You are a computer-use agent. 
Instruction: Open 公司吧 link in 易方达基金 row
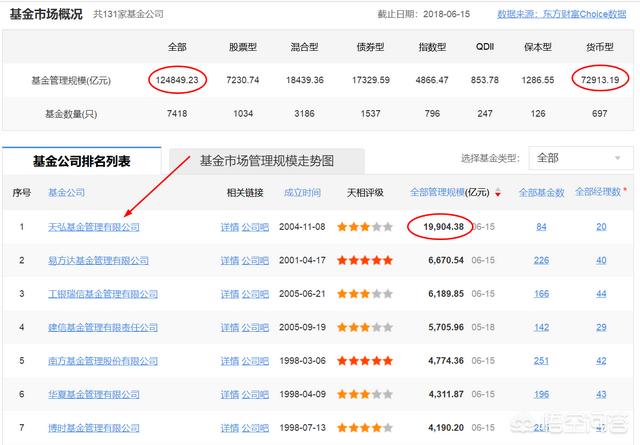[x=255, y=260]
